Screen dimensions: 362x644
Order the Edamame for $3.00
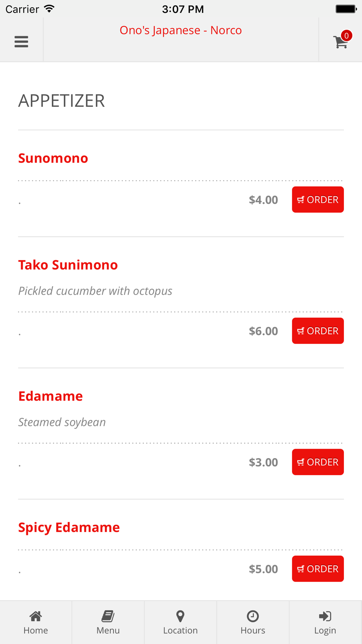point(318,462)
